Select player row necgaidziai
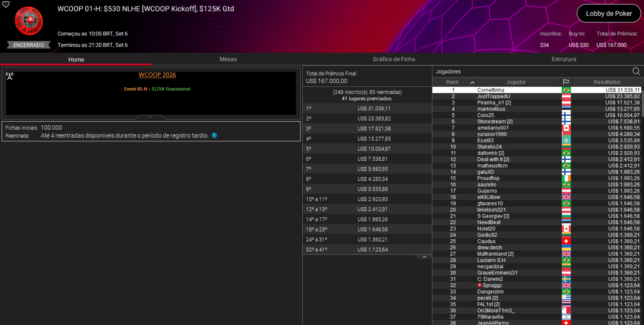The image size is (644, 325). click(x=537, y=267)
